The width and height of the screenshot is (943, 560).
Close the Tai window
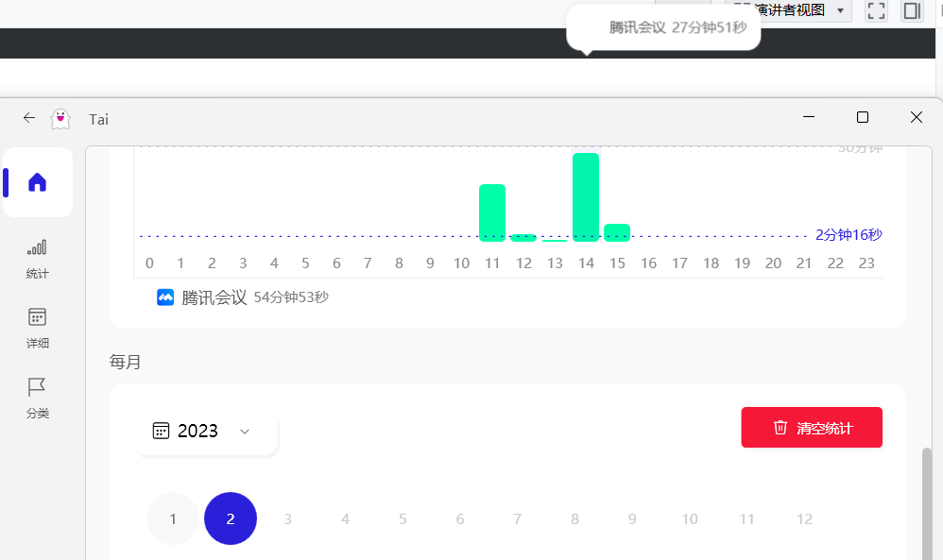point(916,117)
